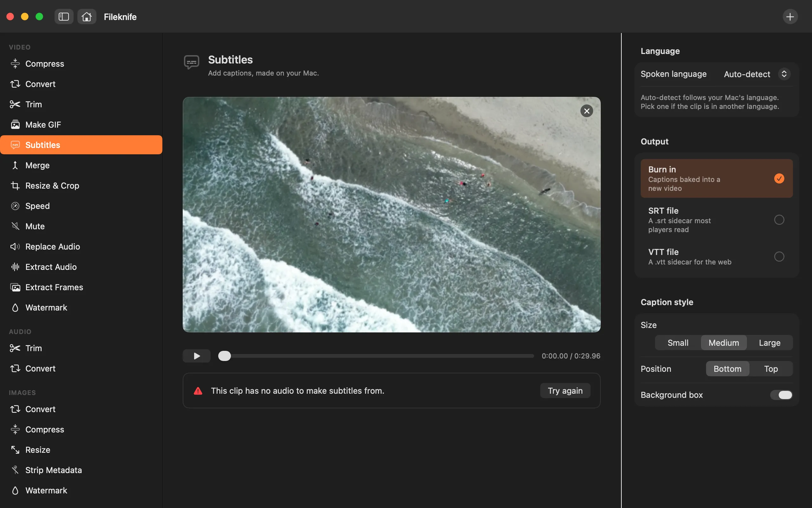Select the SRT file output radio
812x508 pixels.
point(779,220)
